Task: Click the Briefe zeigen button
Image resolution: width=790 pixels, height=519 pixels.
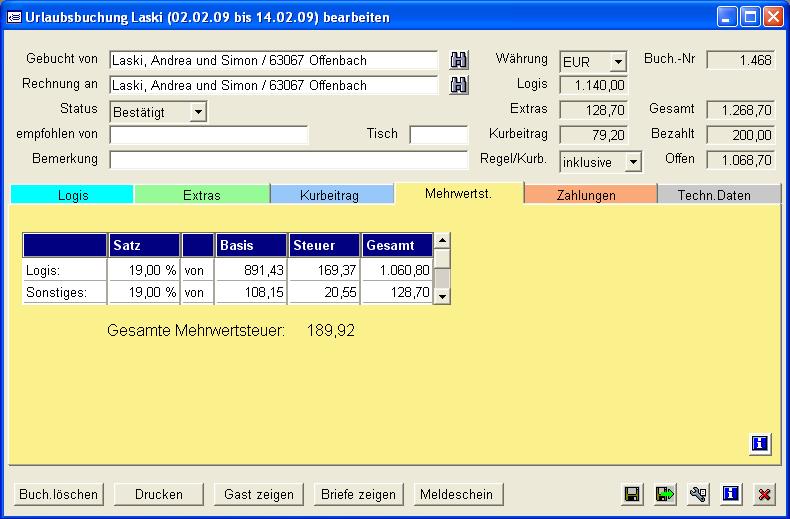Action: (359, 494)
